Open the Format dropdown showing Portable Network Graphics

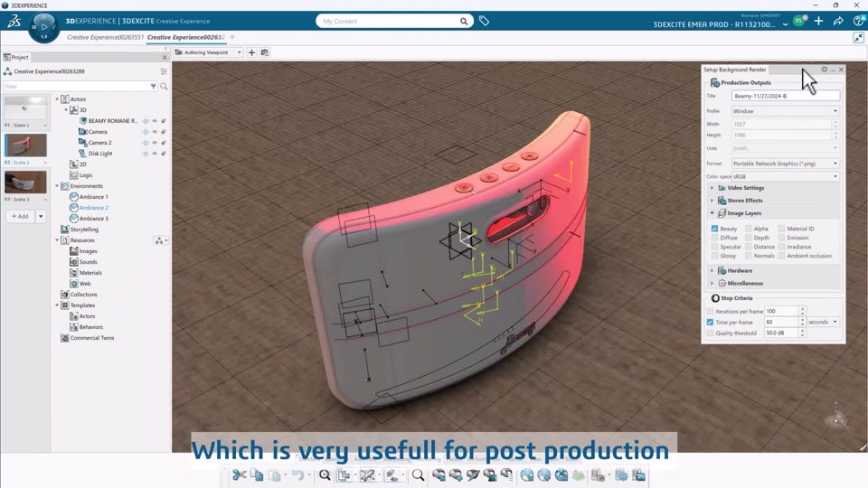tap(785, 164)
